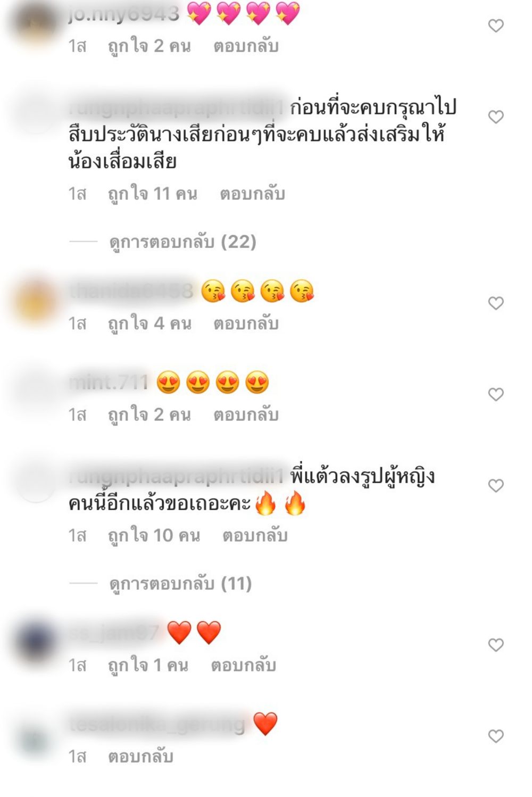Reply to the last single red heart comment
The image size is (532, 797).
coord(140,757)
